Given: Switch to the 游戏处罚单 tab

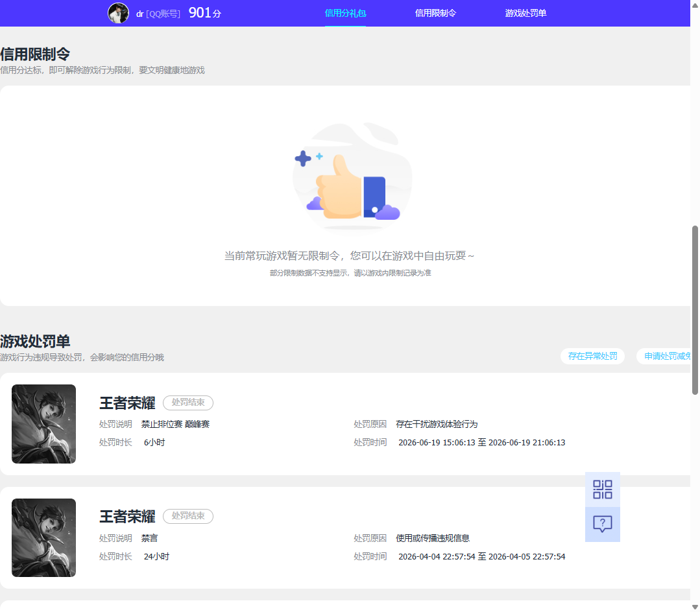Looking at the screenshot, I should tap(525, 14).
